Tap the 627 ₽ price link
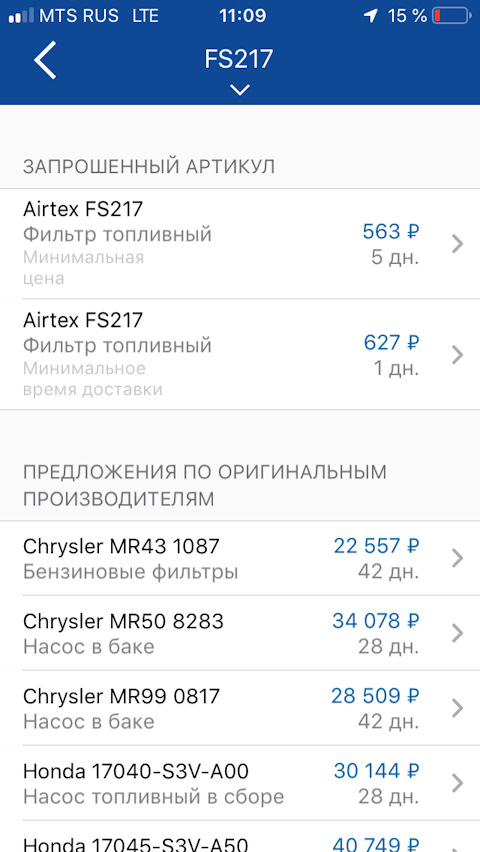 pyautogui.click(x=391, y=343)
